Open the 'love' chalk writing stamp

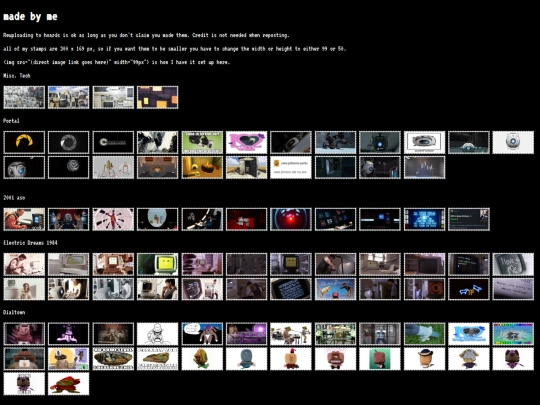[x=513, y=264]
